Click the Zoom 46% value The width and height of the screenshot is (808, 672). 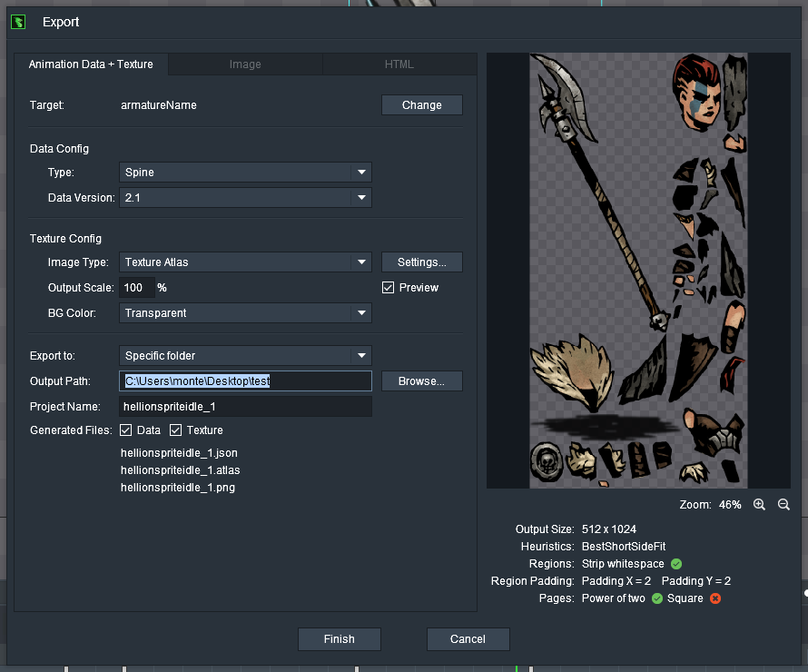tap(730, 505)
